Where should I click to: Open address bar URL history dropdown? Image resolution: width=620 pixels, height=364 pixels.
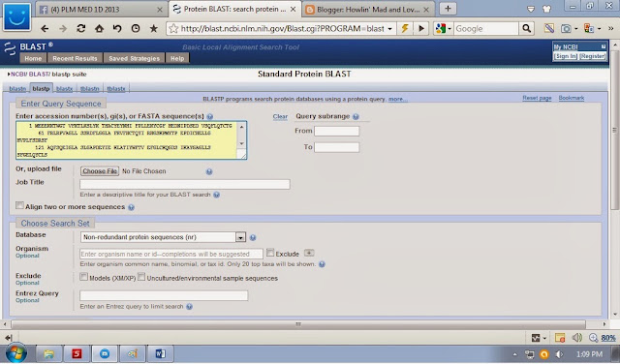(389, 29)
